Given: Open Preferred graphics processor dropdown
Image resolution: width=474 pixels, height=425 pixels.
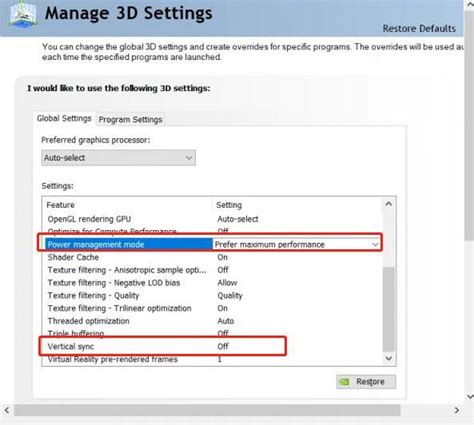Looking at the screenshot, I should coord(118,158).
